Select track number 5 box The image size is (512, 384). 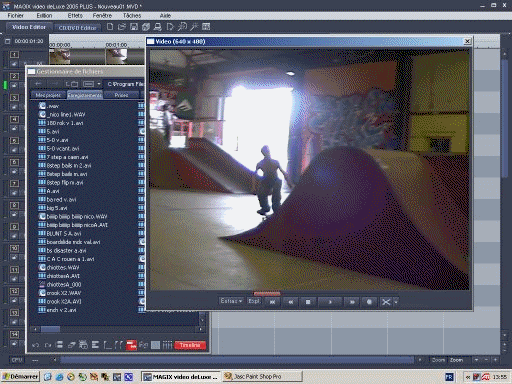[x=14, y=141]
